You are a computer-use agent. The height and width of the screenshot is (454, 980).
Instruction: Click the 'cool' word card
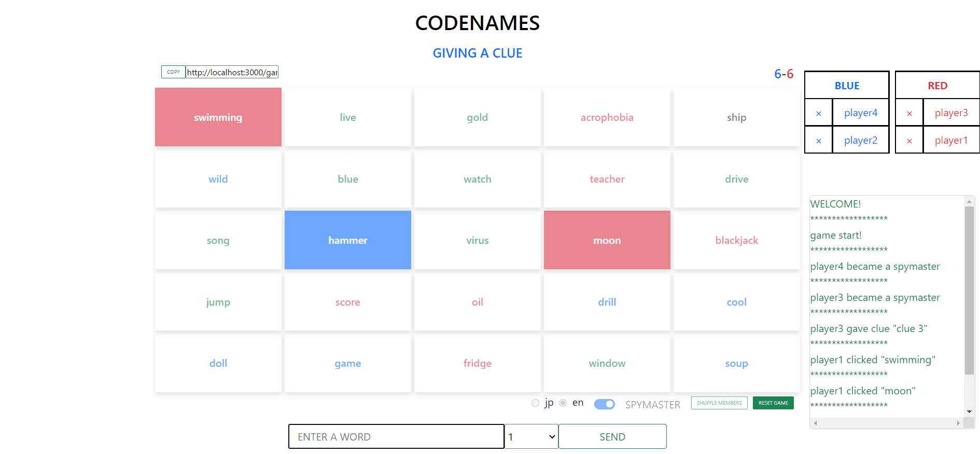(x=737, y=302)
